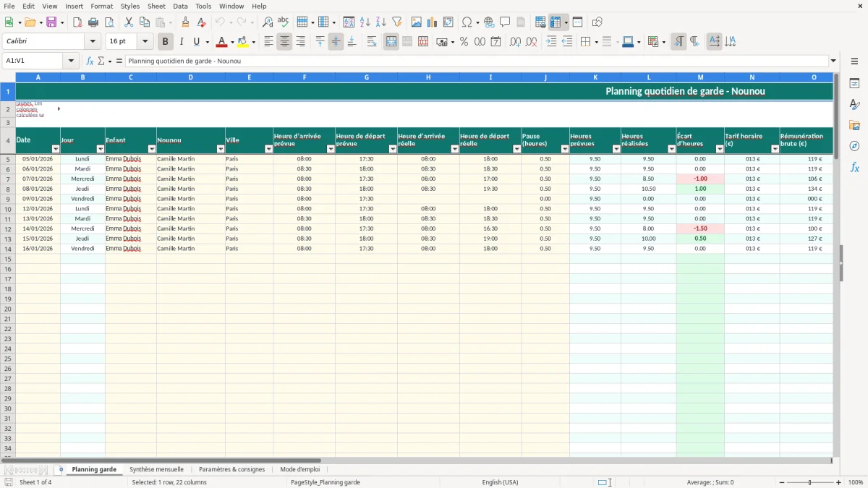Viewport: 868px width, 488px height.
Task: Open Find and Replace
Action: point(268,22)
